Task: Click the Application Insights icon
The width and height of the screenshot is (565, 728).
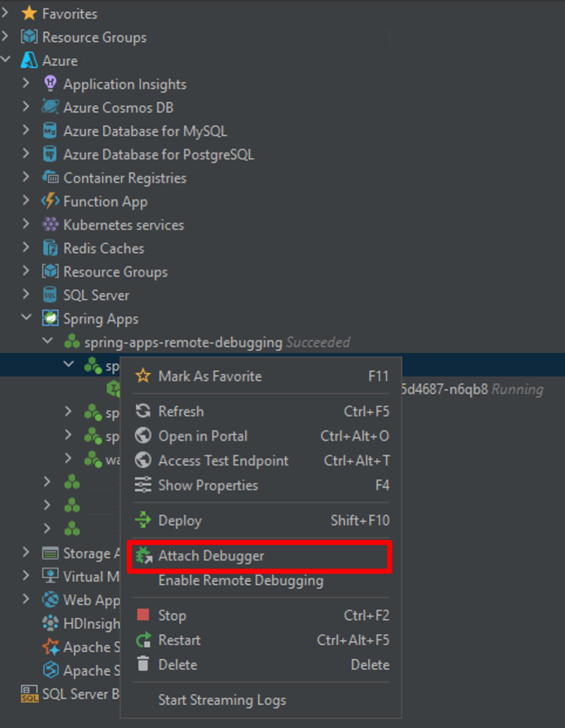Action: 50,84
